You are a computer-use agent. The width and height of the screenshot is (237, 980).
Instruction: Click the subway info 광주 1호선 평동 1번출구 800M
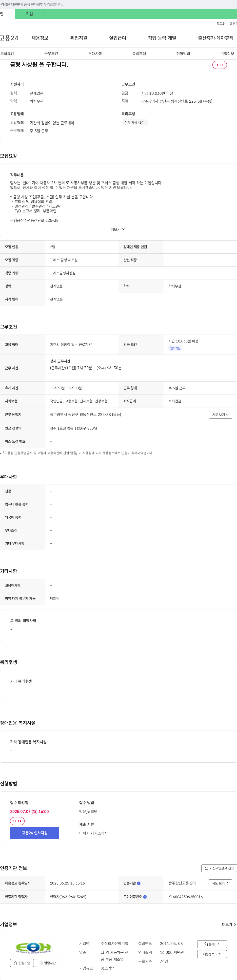click(x=73, y=428)
